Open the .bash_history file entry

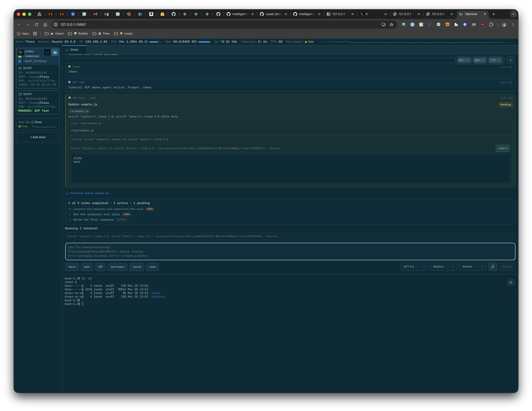pos(35,61)
